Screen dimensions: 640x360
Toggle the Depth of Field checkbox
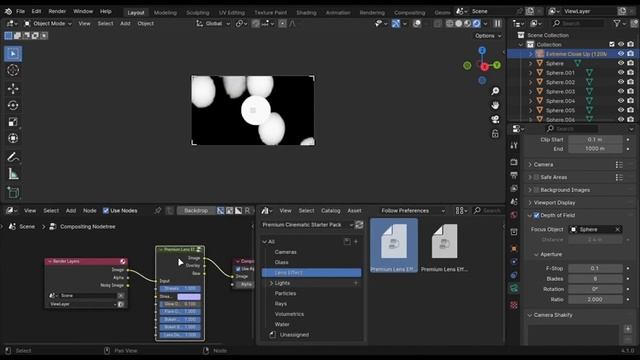pyautogui.click(x=536, y=215)
